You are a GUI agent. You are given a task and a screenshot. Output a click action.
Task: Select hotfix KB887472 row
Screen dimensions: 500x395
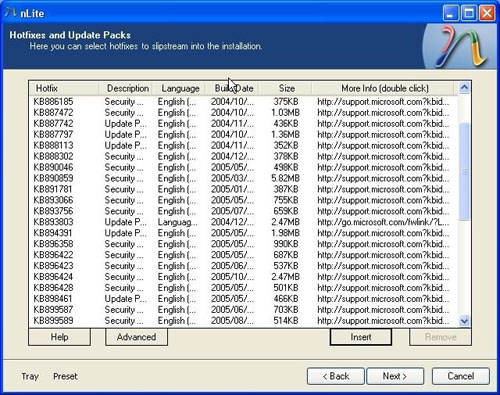[243, 112]
